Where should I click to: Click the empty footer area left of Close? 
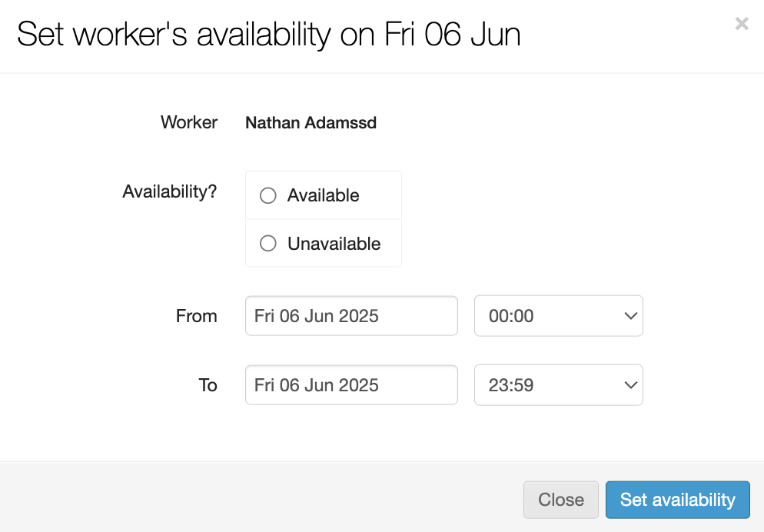pos(261,498)
